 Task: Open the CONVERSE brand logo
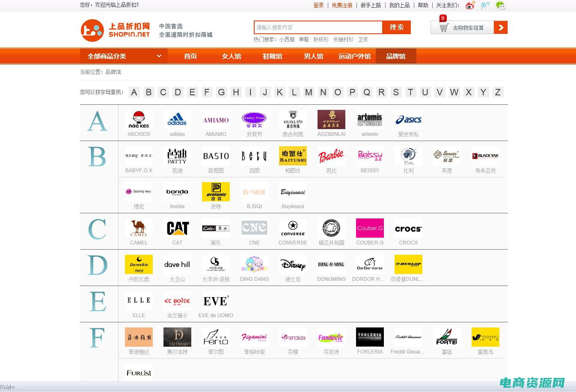(x=293, y=228)
